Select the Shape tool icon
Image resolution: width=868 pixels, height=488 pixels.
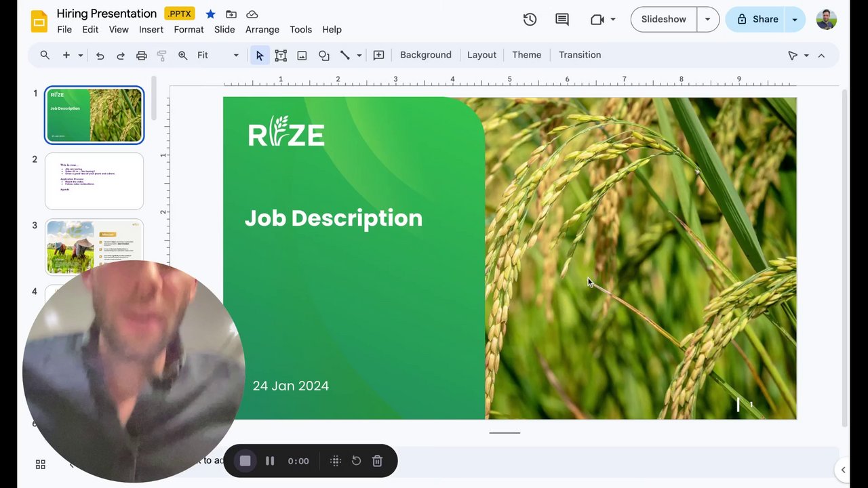[x=323, y=55]
